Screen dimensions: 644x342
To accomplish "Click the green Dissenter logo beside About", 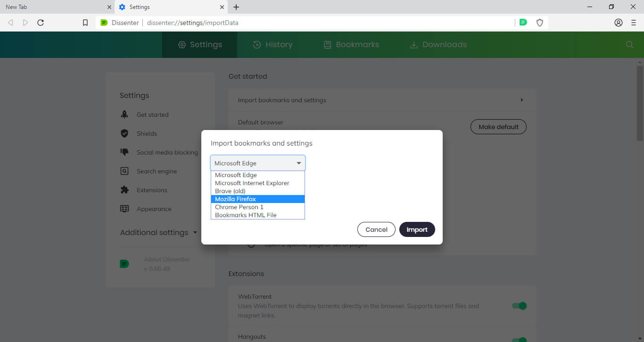I will pos(124,264).
